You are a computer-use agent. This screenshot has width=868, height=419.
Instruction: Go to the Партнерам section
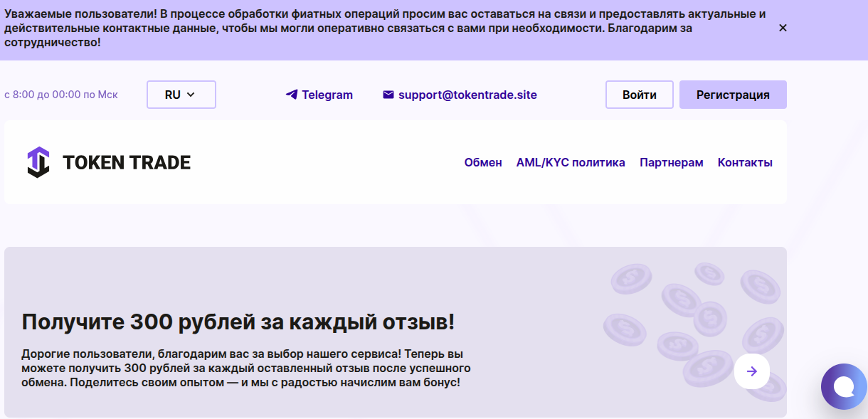[672, 162]
